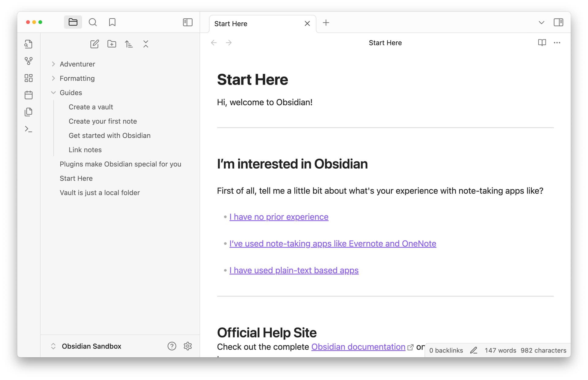
Task: Open the note more options menu
Action: [557, 43]
